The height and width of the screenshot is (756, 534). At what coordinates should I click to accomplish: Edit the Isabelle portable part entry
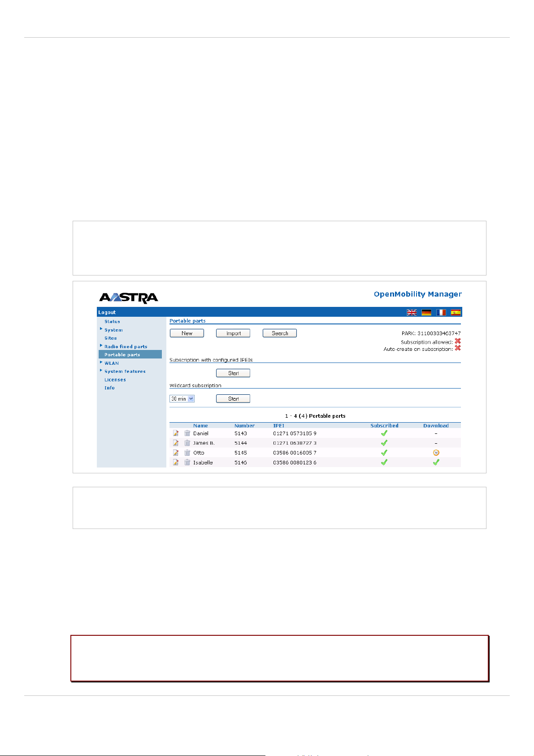[176, 462]
